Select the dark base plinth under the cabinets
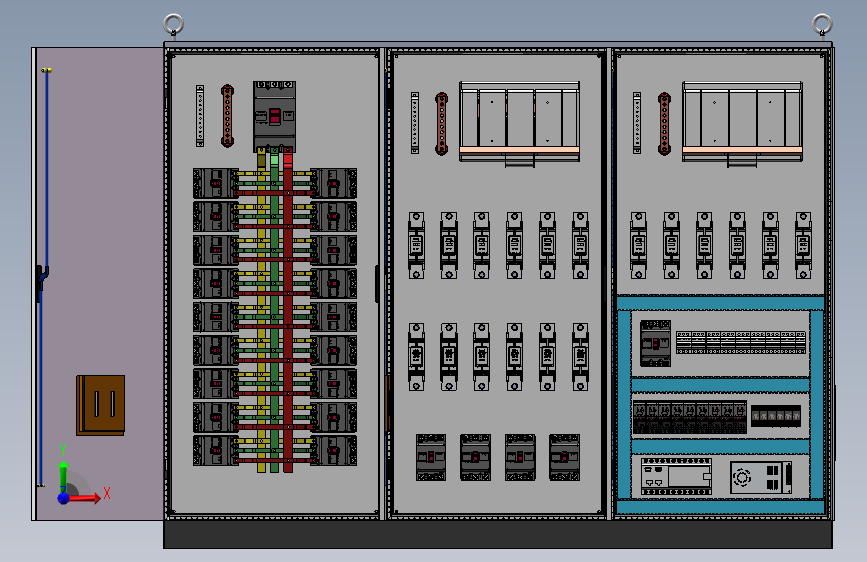 498,534
